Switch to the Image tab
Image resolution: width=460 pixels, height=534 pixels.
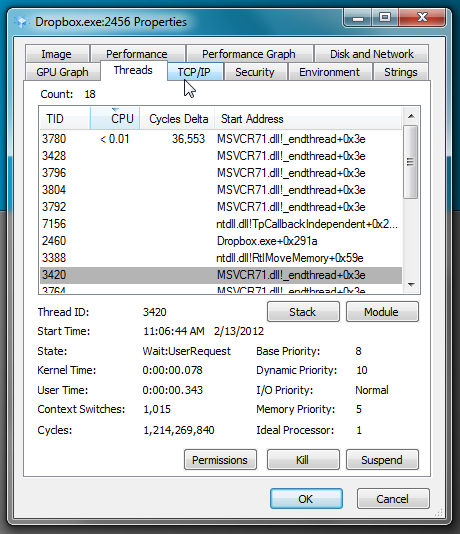(x=57, y=54)
